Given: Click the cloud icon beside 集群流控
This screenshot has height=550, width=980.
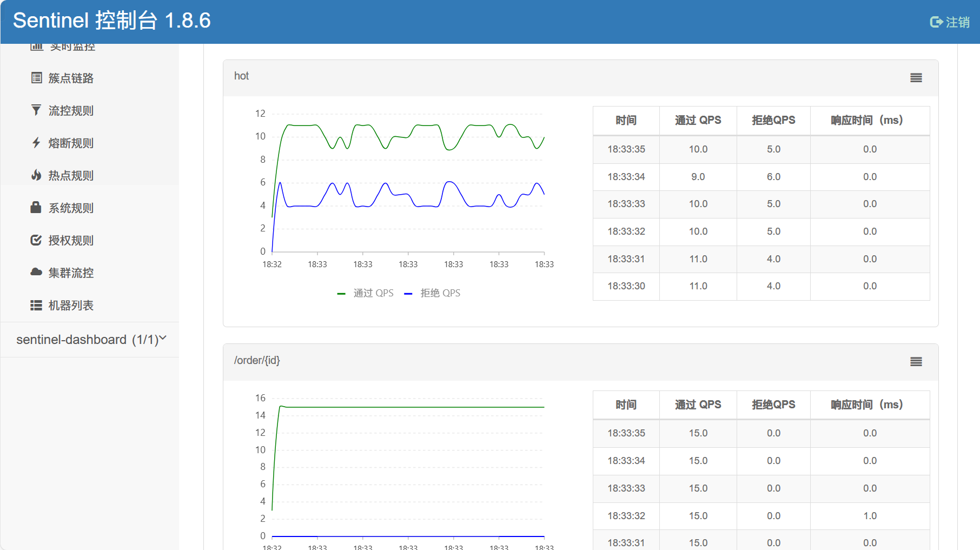Looking at the screenshot, I should point(36,272).
